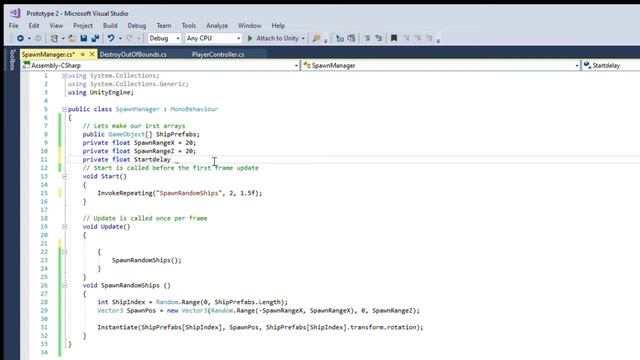Screen dimensions: 640x360
Task: Click the Attach to Unity button
Action: click(273, 38)
